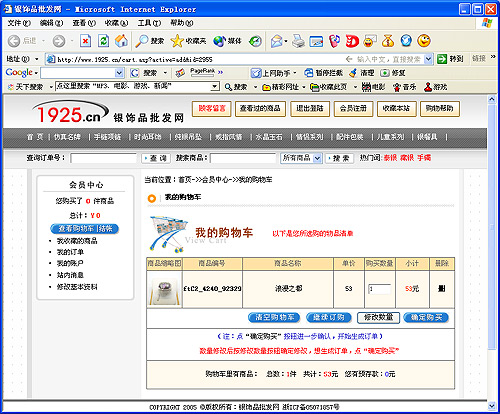Stop page loading with red X icon

[86, 41]
